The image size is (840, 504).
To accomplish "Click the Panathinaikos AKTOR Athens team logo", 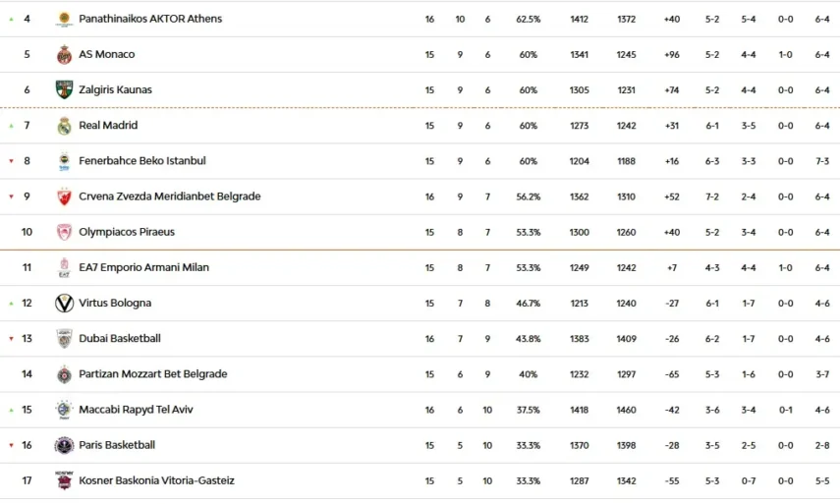I will point(64,19).
